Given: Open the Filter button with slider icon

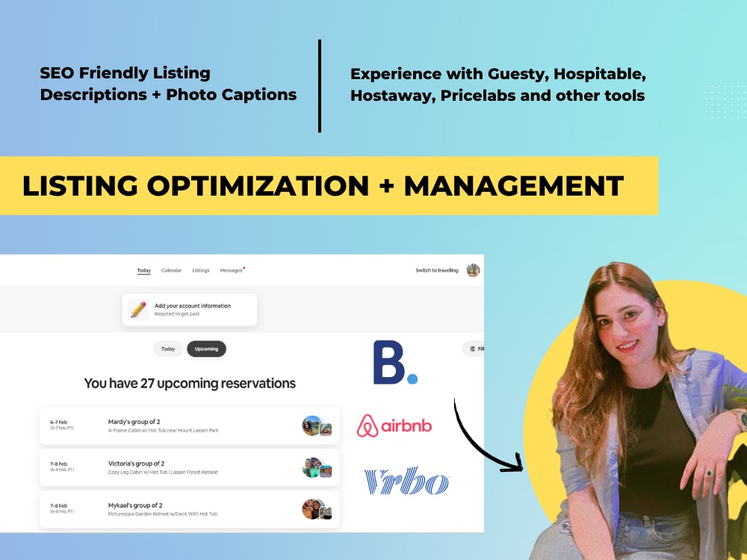Looking at the screenshot, I should click(x=474, y=349).
